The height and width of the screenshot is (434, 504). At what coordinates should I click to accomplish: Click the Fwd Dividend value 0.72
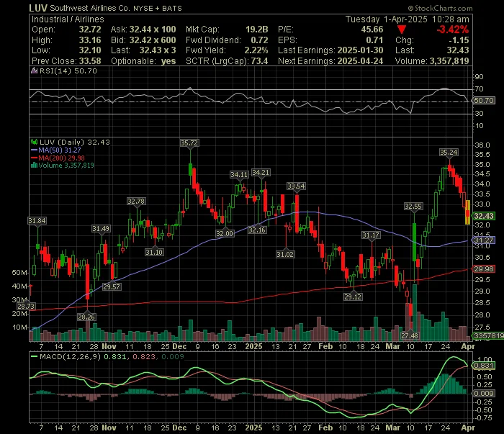pyautogui.click(x=259, y=40)
